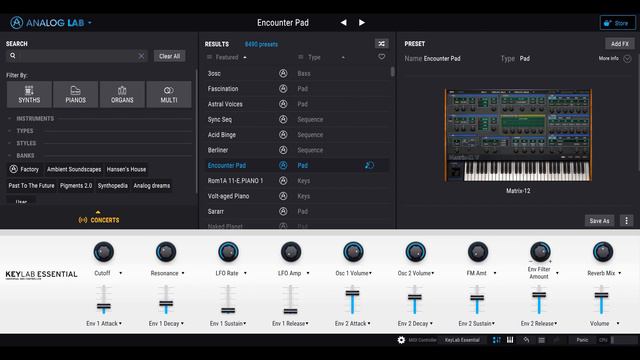The width and height of the screenshot is (640, 360).
Task: Open the Store
Action: (618, 23)
